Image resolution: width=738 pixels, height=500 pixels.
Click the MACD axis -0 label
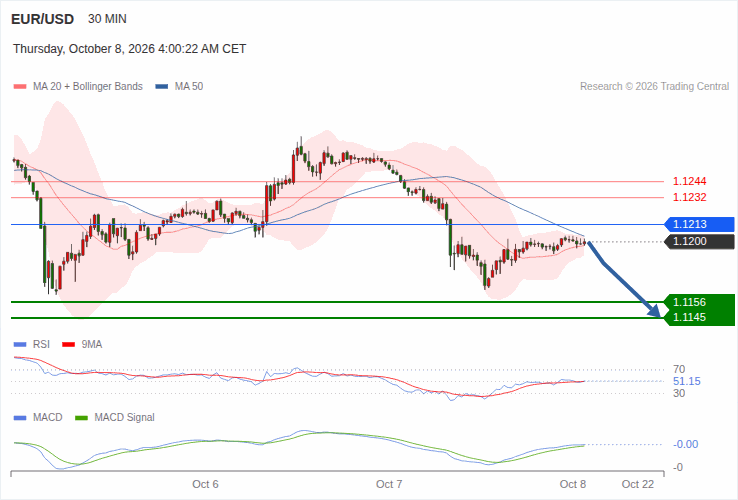click(x=678, y=468)
